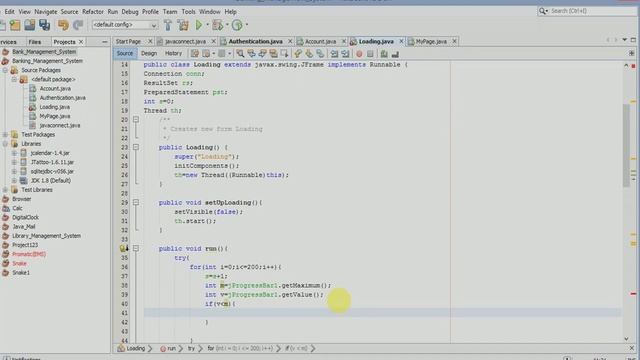
Task: Collapse the Source Packages tree node
Action: click(5, 70)
